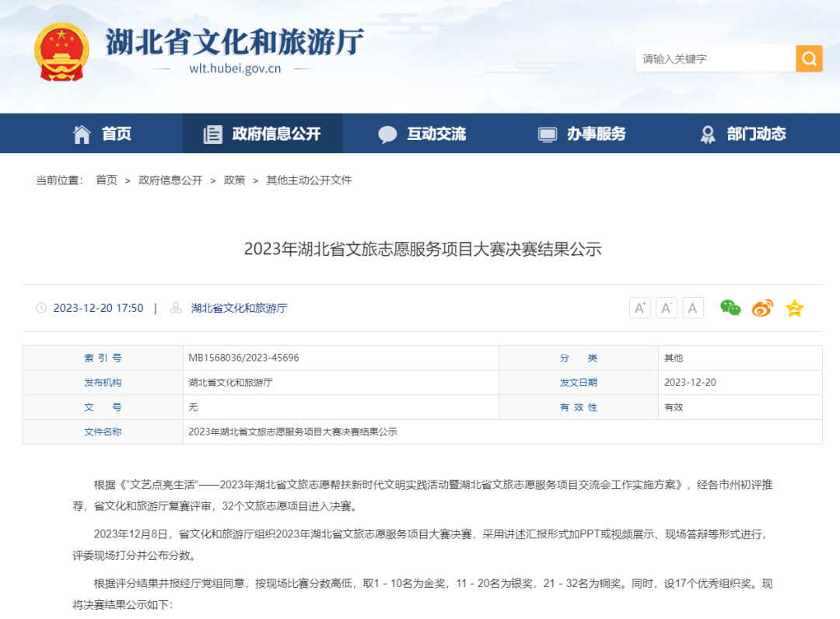Click the person icon beside 部门动态
The image size is (840, 619).
click(707, 133)
